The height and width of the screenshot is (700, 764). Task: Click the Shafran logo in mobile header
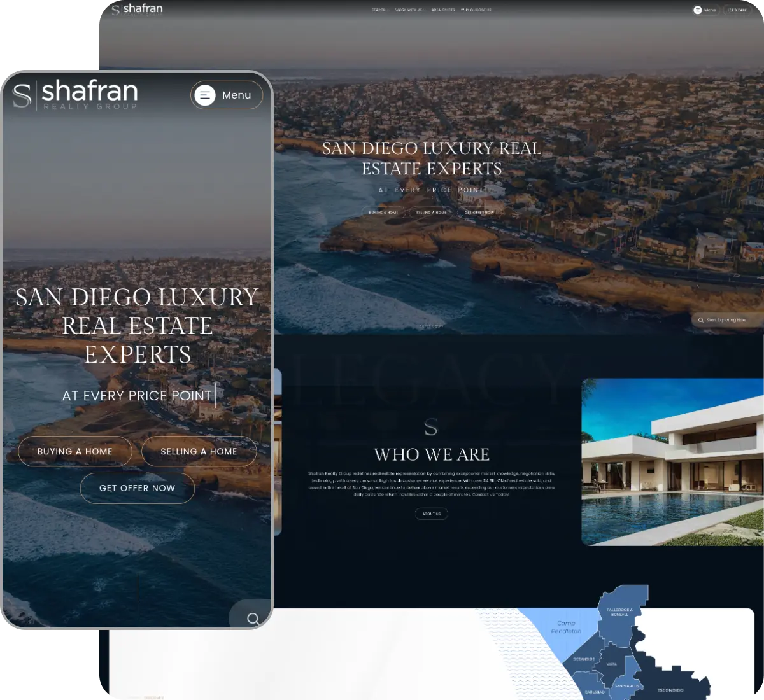pos(75,95)
